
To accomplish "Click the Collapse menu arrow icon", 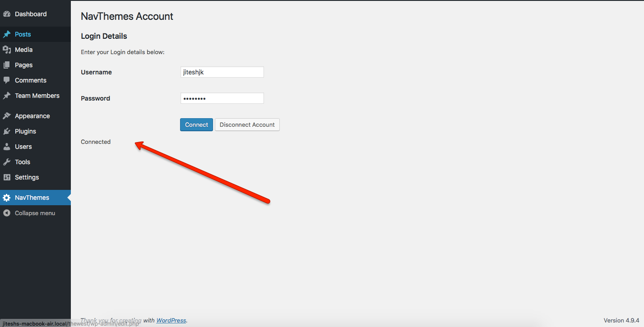I will [7, 213].
